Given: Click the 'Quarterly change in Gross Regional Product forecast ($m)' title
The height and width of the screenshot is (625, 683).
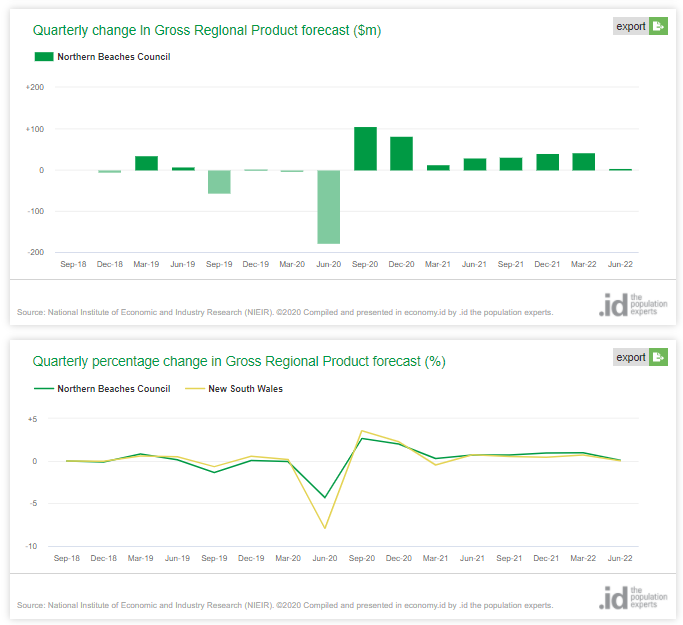Looking at the screenshot, I should pos(207,30).
